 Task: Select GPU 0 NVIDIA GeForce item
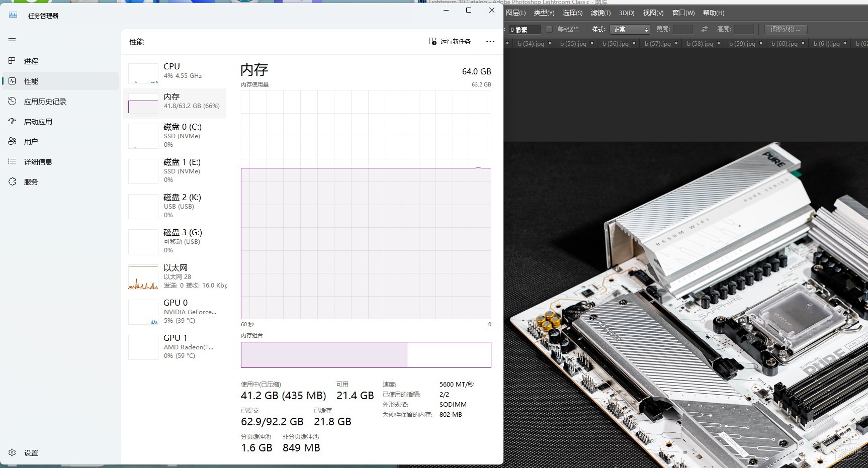pyautogui.click(x=175, y=312)
